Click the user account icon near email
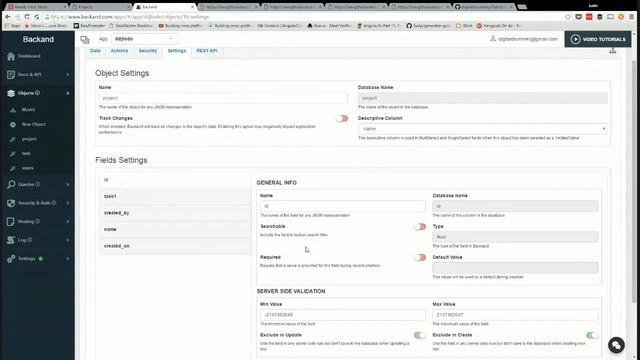Viewport: 640px width, 360px height. [x=493, y=39]
